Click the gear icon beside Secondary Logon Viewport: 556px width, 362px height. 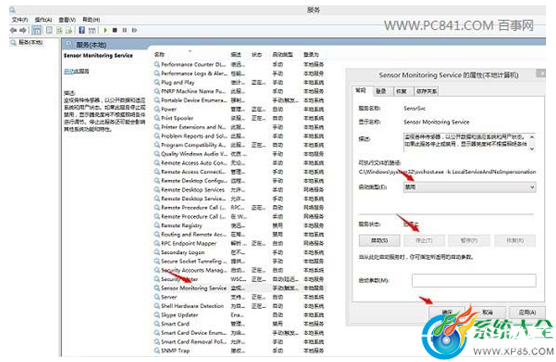[x=157, y=252]
